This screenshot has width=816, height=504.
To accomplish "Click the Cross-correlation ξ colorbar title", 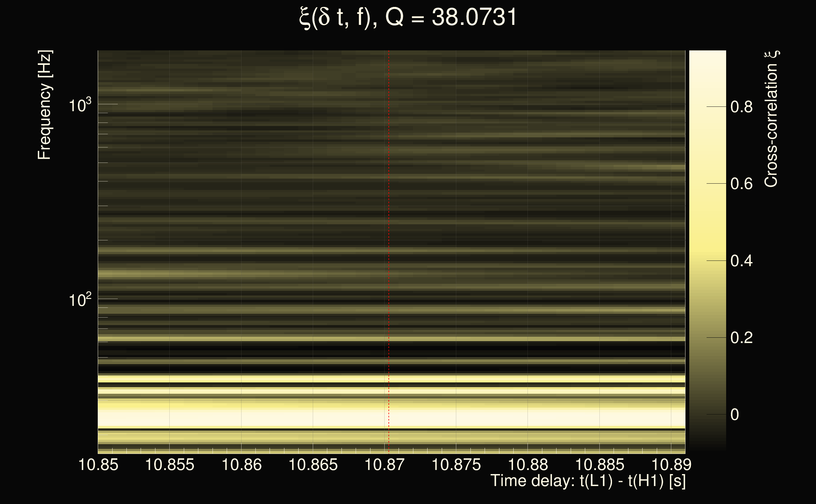I will pyautogui.click(x=771, y=119).
